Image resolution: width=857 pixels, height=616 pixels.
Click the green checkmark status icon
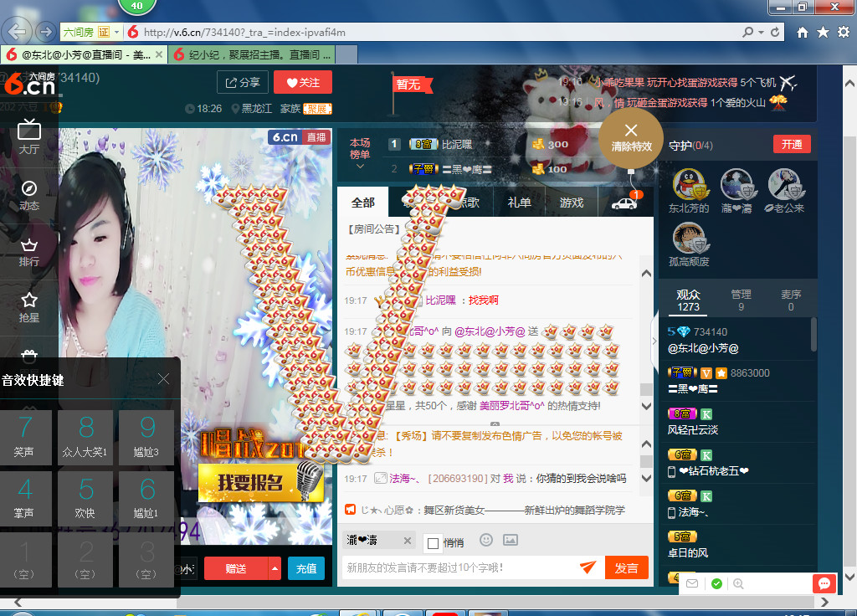click(x=716, y=583)
